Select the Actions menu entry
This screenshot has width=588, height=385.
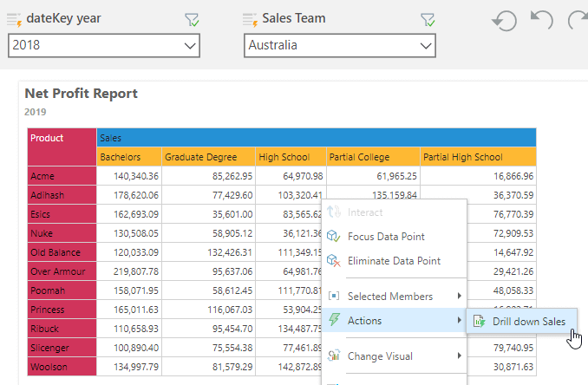[x=394, y=320]
